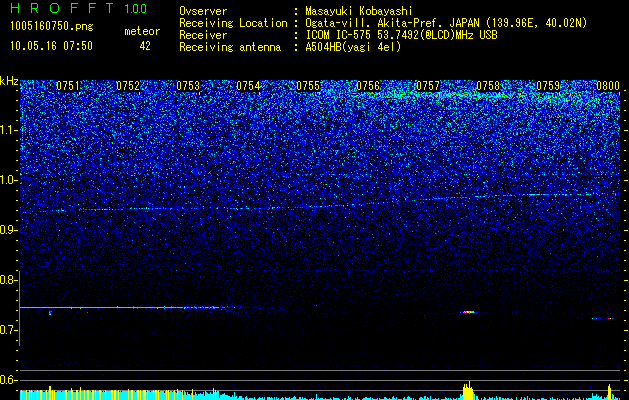This screenshot has height=400, width=629.
Task: Click the Receiving antenna label
Action: tap(230, 47)
